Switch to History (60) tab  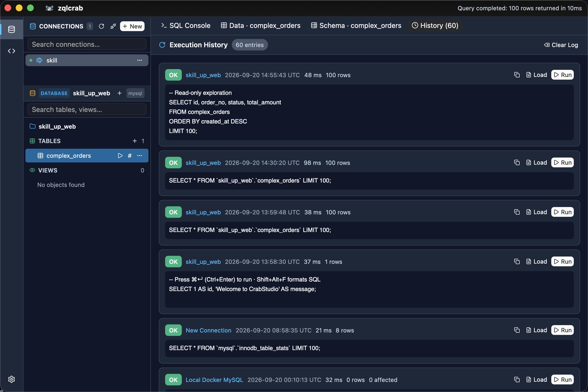(435, 25)
